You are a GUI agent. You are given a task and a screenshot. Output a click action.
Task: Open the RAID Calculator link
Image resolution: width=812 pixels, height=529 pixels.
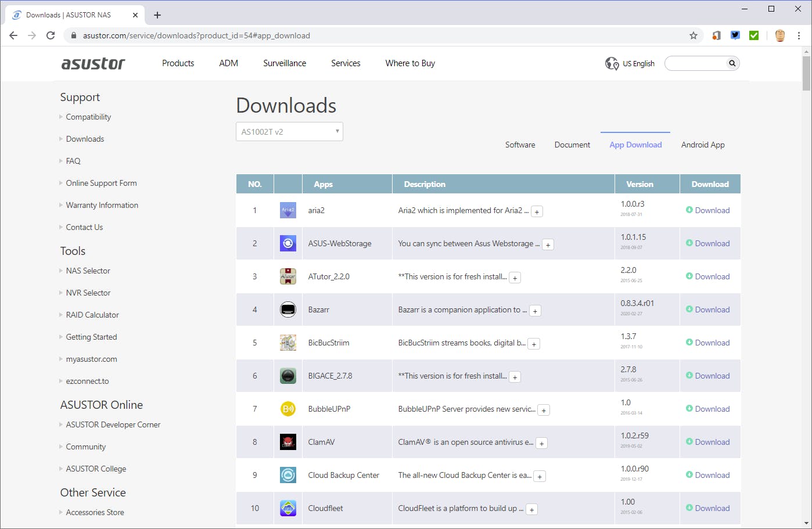(92, 315)
